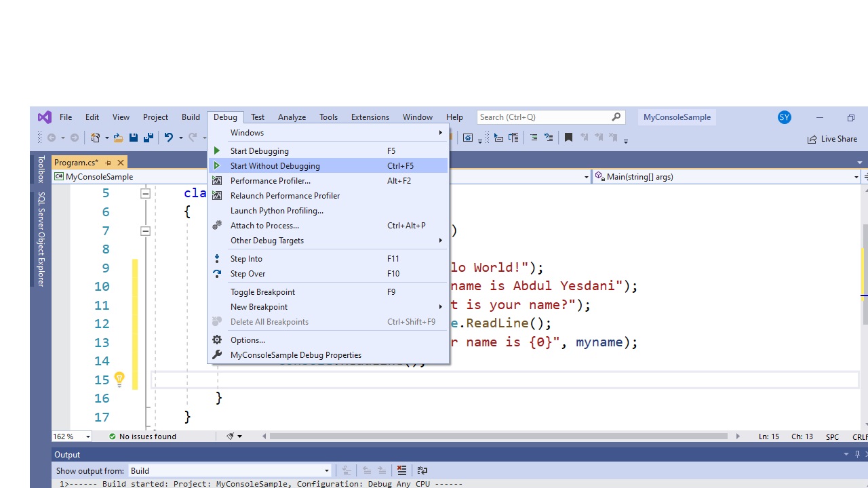Enable word wrap in the Output window
The height and width of the screenshot is (488, 868).
tap(422, 470)
